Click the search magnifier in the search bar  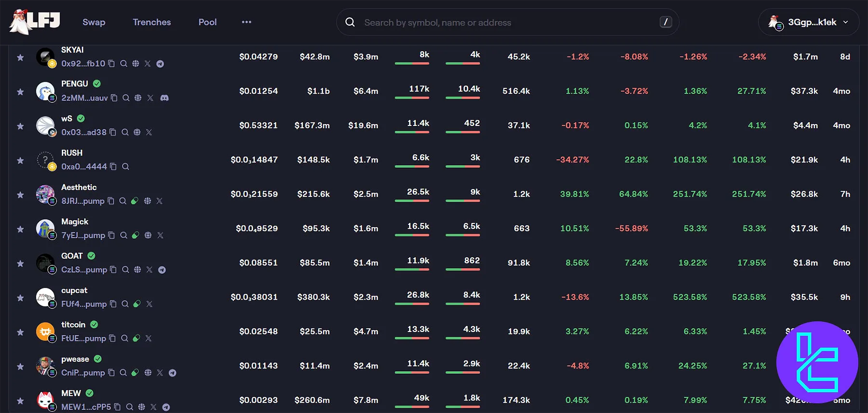350,22
